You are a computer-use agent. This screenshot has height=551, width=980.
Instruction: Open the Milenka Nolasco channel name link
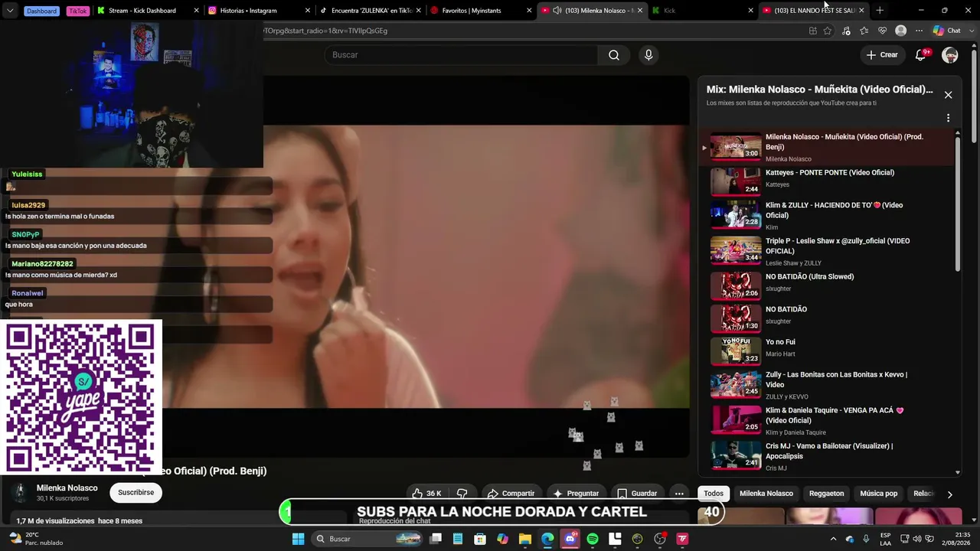coord(67,488)
